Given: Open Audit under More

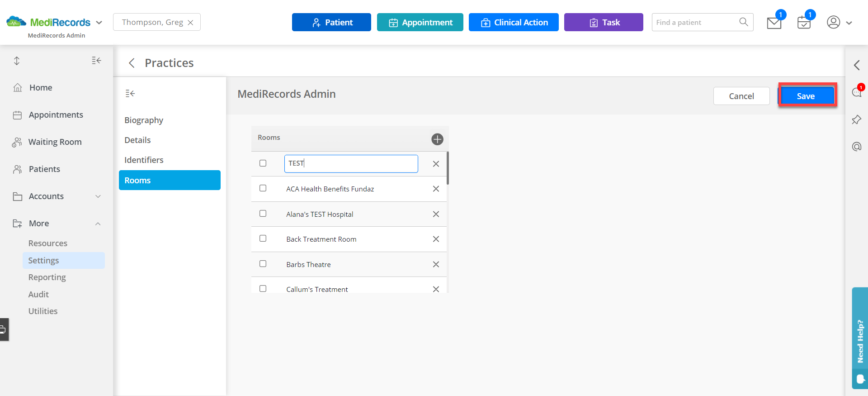Looking at the screenshot, I should (x=38, y=294).
